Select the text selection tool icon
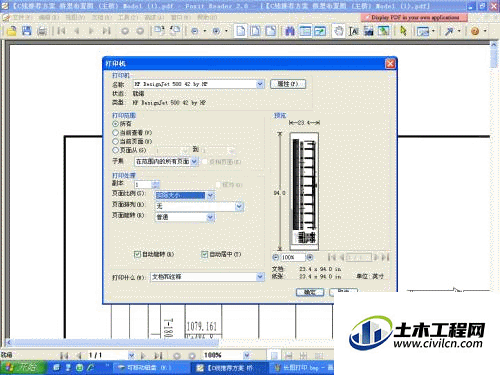Viewport: 500px width, 375px height. pyautogui.click(x=354, y=31)
